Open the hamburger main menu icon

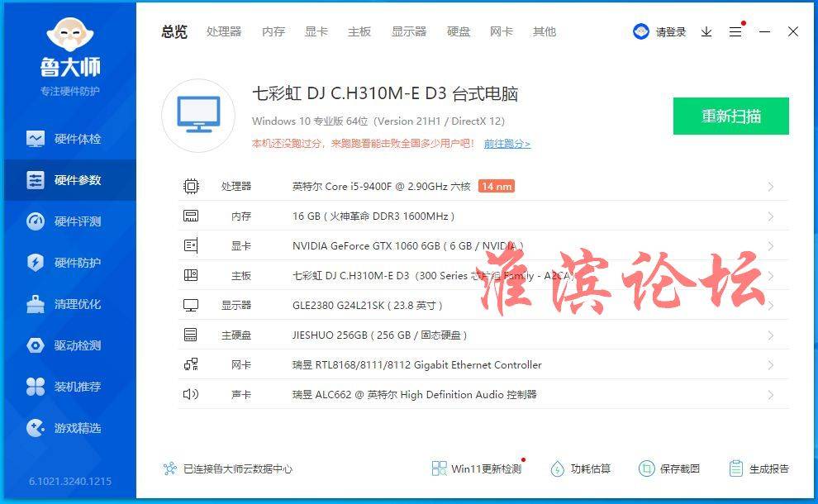click(x=735, y=32)
